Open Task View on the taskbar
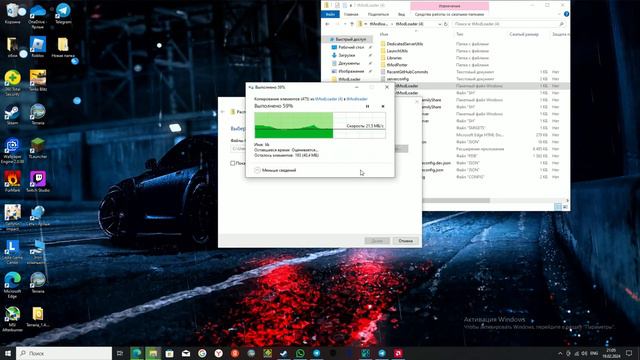 [120, 353]
